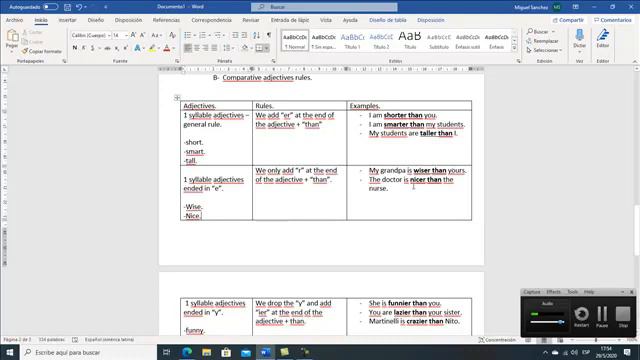Viewport: 640px width, 360px height.
Task: Click the Dictar microphone icon
Action: (x=579, y=35)
